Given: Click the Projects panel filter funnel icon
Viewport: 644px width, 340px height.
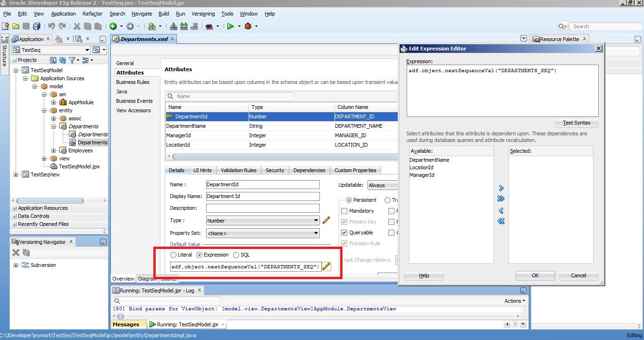Looking at the screenshot, I should pyautogui.click(x=72, y=60).
